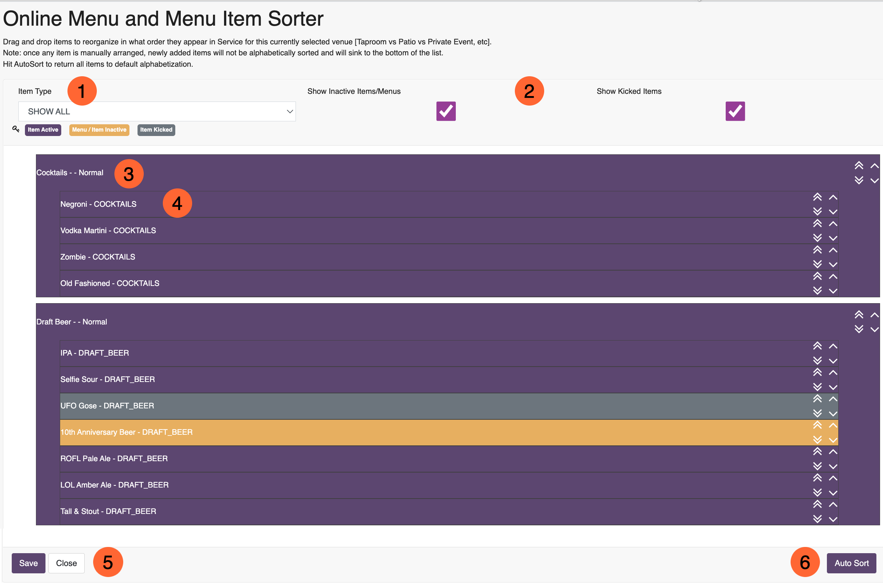This screenshot has height=588, width=883.
Task: Select the Cocktails - - Normal menu header
Action: pyautogui.click(x=458, y=173)
